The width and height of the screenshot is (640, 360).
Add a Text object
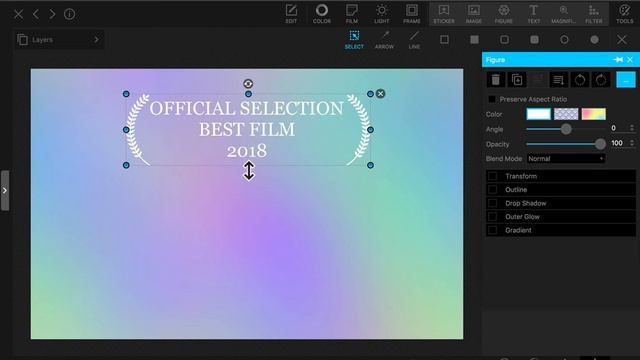(x=533, y=14)
